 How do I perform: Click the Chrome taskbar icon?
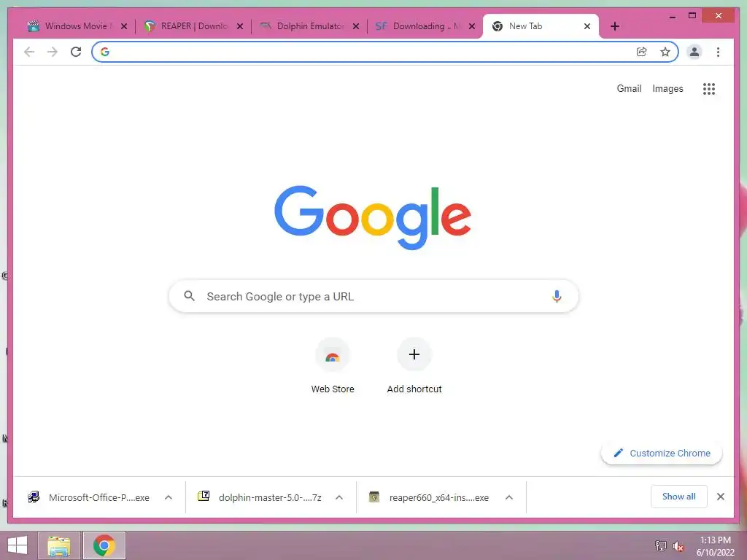[x=104, y=545]
